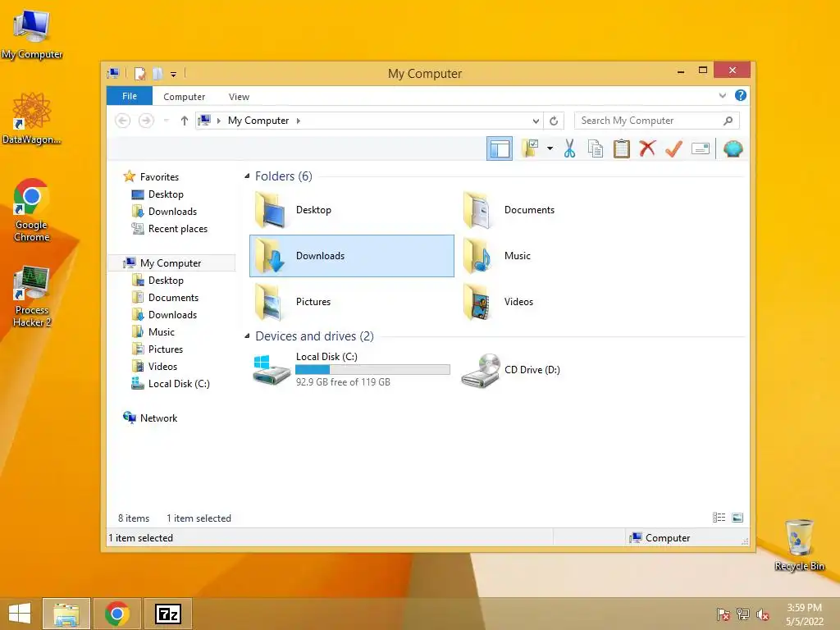Image resolution: width=840 pixels, height=630 pixels.
Task: Collapse the Devices and drives (2) group
Action: [247, 336]
